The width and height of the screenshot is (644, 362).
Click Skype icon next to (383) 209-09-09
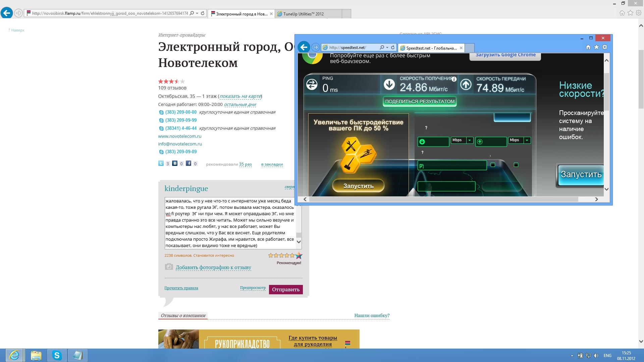pyautogui.click(x=161, y=152)
